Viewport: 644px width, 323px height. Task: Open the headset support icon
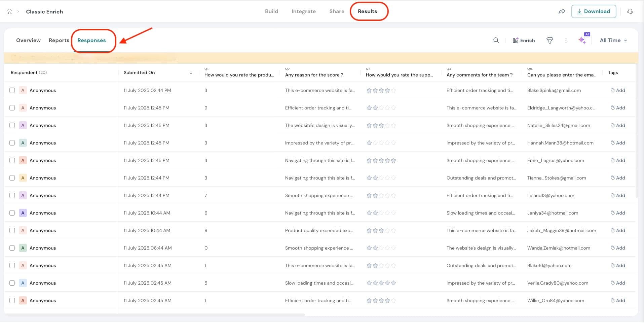630,11
